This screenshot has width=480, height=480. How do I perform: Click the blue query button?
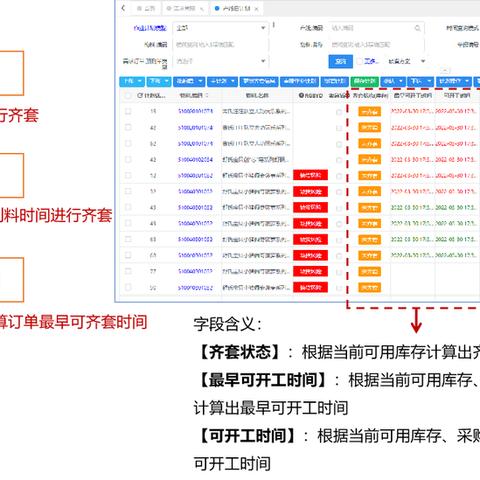(340, 61)
